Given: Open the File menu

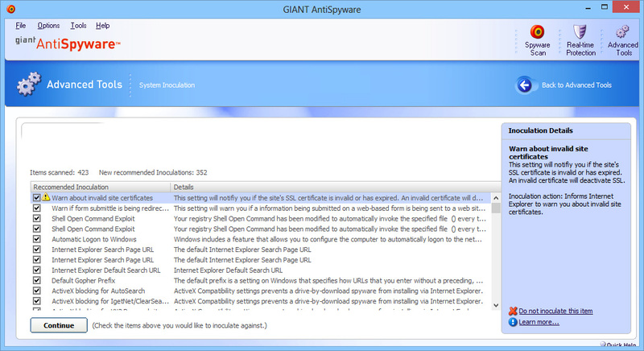Looking at the screenshot, I should click(x=21, y=26).
